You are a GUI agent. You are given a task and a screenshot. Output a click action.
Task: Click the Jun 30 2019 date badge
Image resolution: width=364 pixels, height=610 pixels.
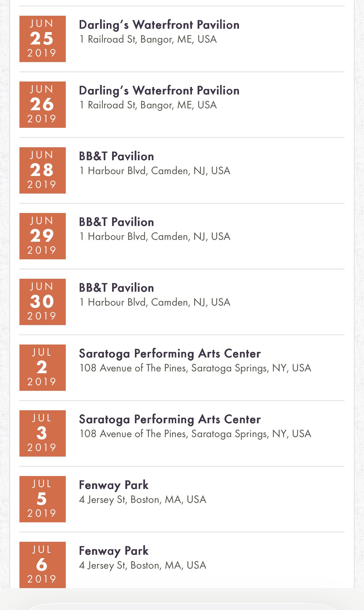click(43, 302)
